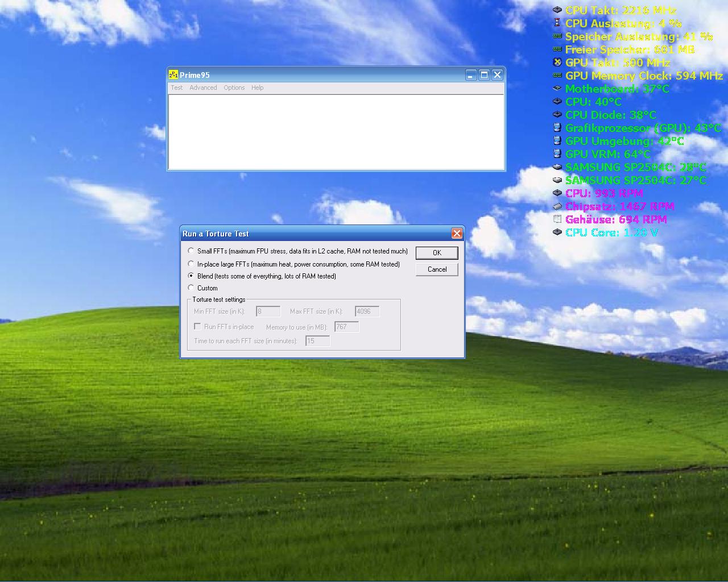Click the GPU Takt icon
The width and height of the screenshot is (728, 582).
557,62
